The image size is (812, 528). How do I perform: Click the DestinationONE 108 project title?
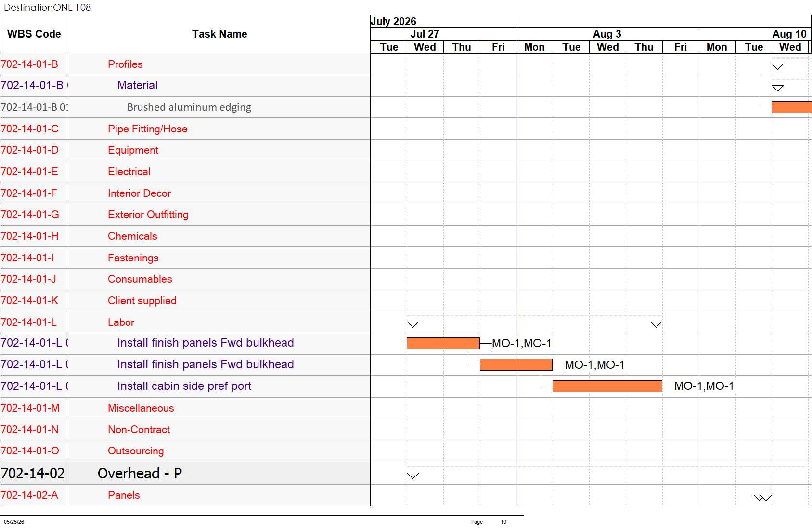coord(47,7)
